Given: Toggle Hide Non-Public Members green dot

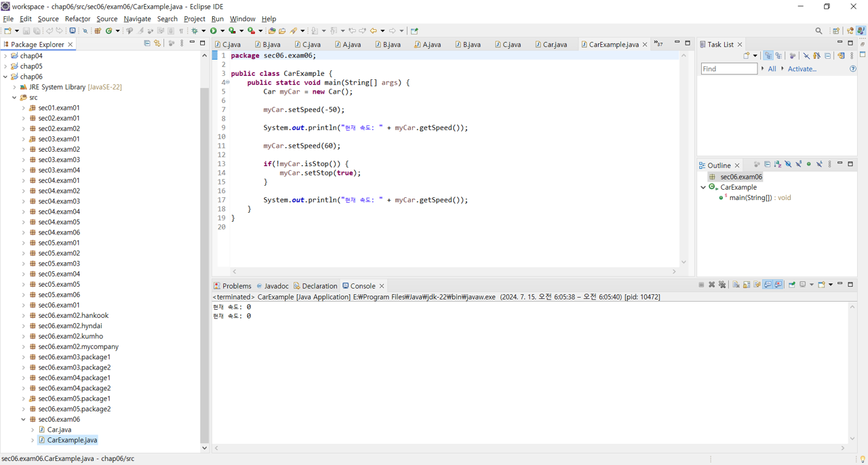Looking at the screenshot, I should click(x=808, y=165).
